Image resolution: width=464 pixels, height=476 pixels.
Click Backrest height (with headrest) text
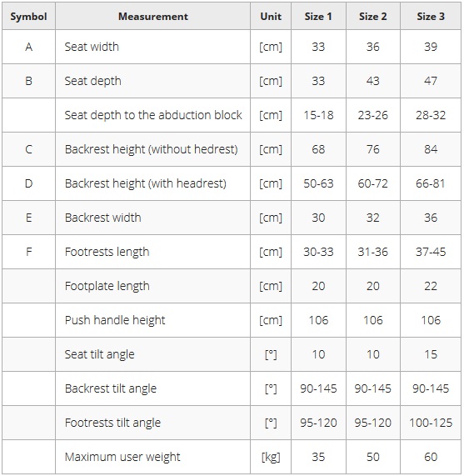coord(146,183)
